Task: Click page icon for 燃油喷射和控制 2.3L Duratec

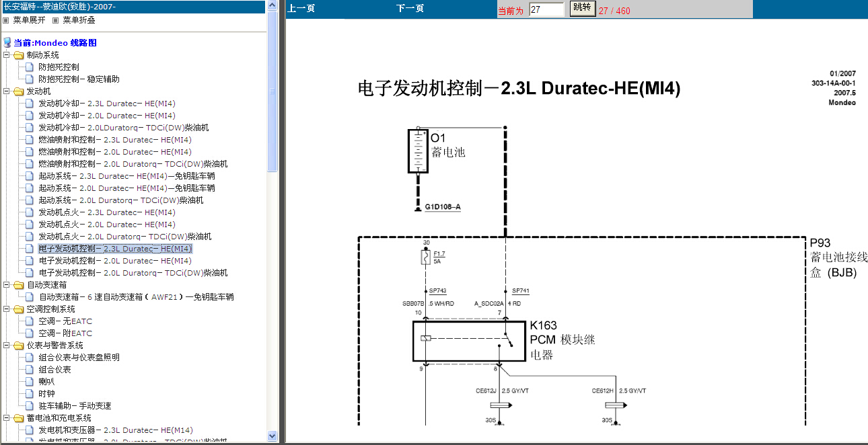Action: (x=30, y=140)
